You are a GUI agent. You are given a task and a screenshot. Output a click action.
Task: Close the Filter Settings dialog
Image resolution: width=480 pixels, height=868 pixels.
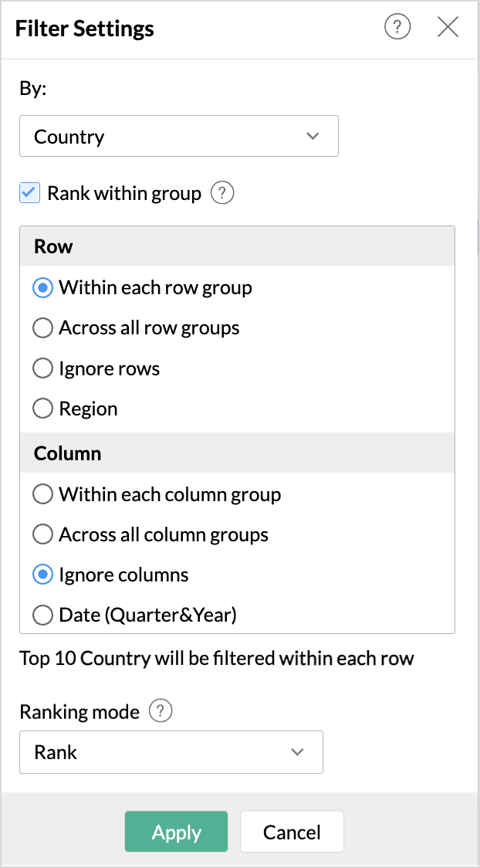point(448,27)
